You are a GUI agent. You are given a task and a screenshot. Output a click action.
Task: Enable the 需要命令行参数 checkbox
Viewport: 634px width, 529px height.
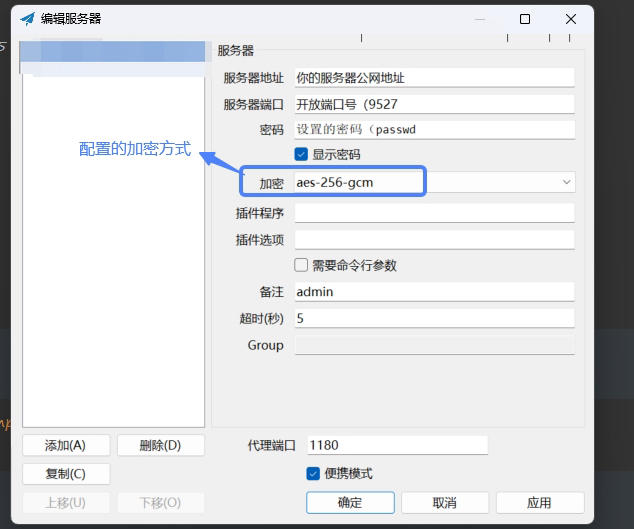pyautogui.click(x=301, y=265)
